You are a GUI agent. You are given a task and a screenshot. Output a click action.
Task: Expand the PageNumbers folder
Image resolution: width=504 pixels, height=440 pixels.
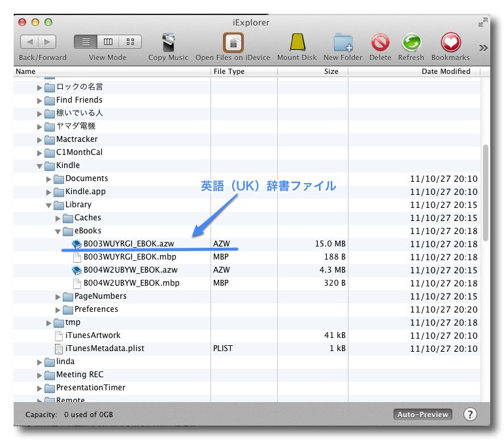pos(58,297)
